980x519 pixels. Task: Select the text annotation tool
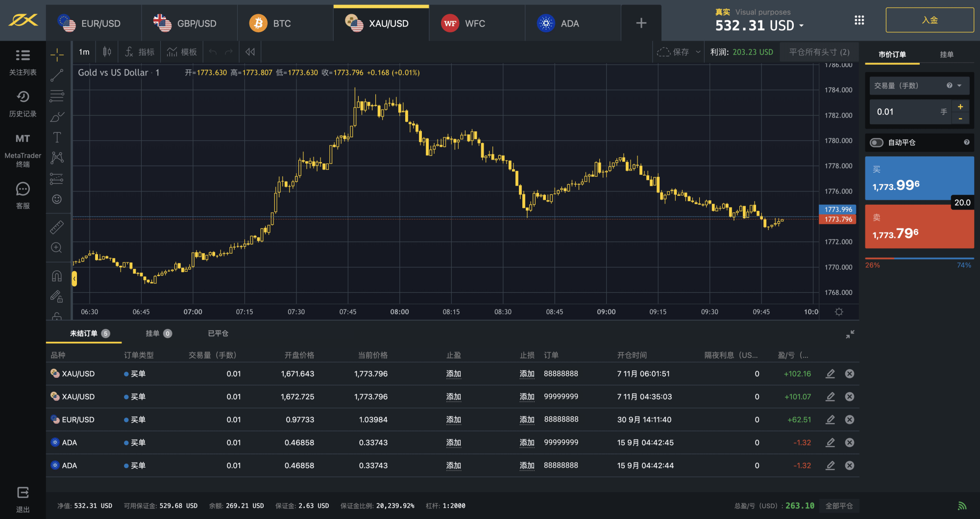[x=57, y=137]
